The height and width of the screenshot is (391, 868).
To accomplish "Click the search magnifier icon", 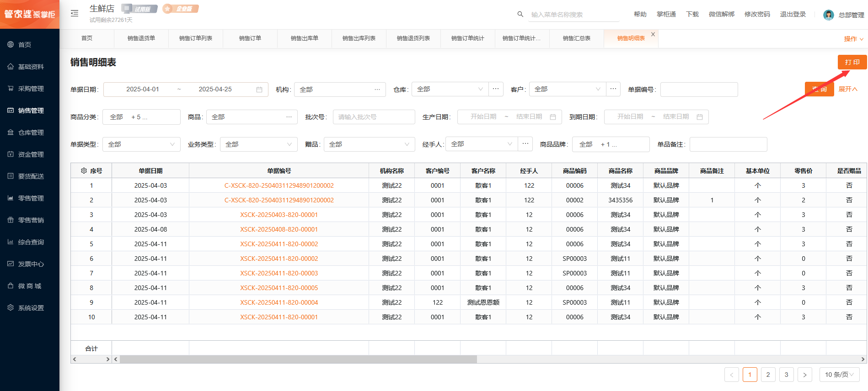I will (520, 14).
